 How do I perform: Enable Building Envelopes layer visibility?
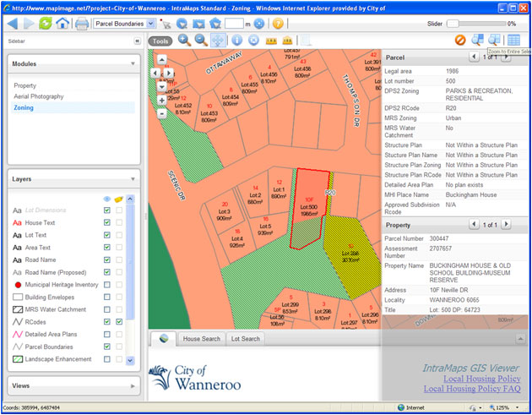pos(107,297)
